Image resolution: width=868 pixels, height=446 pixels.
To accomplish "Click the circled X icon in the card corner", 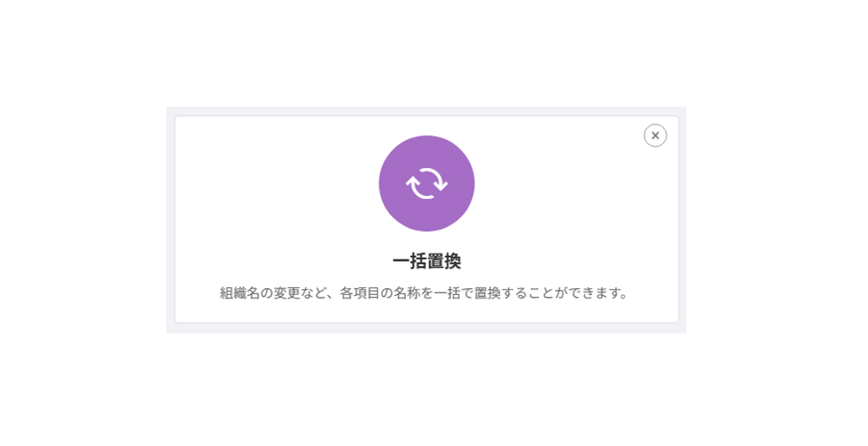I will click(655, 136).
